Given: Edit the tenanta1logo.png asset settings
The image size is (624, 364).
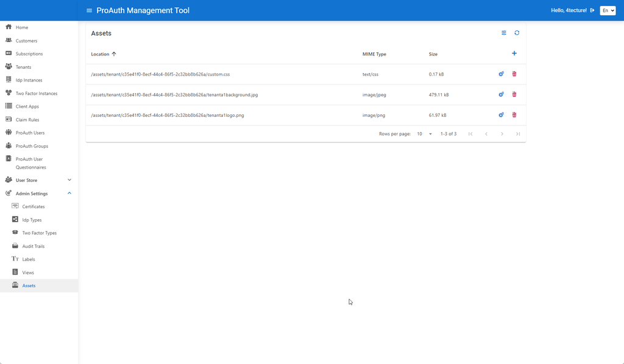Looking at the screenshot, I should click(501, 115).
